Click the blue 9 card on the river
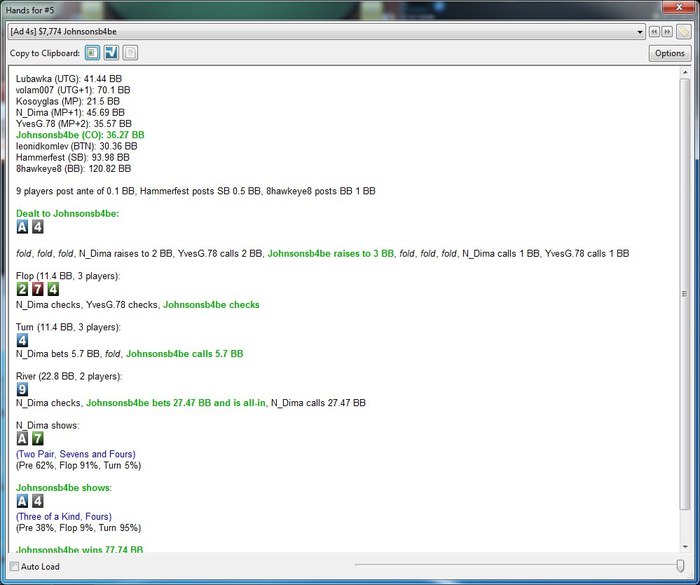Image resolution: width=700 pixels, height=585 pixels. [x=22, y=389]
